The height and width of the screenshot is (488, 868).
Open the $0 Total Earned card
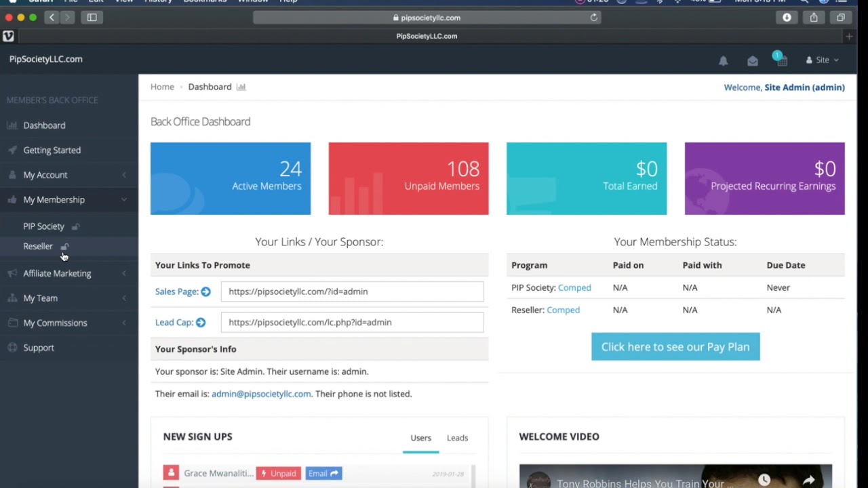587,178
